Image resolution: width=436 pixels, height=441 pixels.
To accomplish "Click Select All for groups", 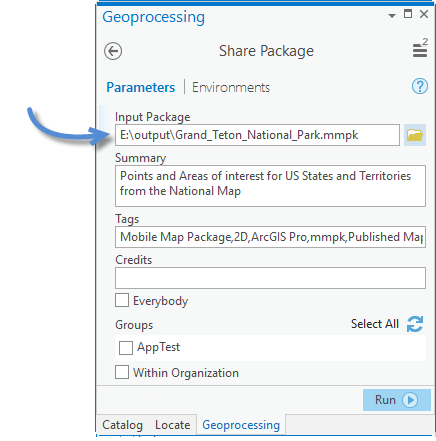I will click(375, 324).
